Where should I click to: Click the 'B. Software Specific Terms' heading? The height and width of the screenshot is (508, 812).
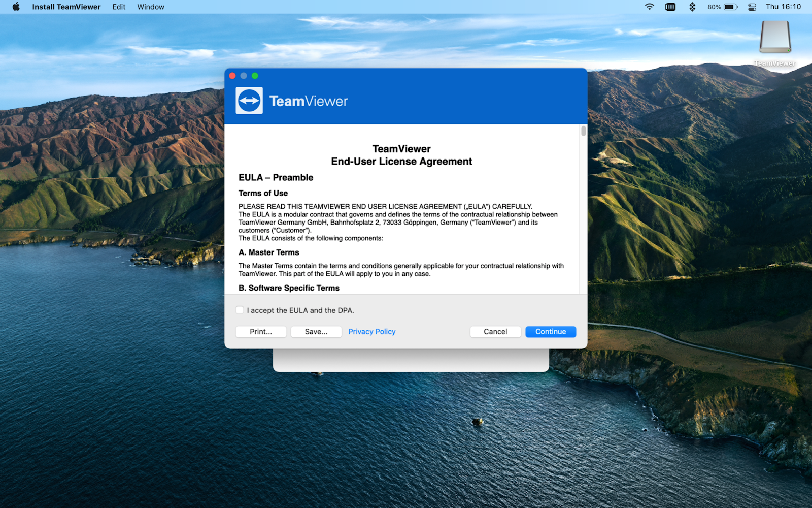289,288
